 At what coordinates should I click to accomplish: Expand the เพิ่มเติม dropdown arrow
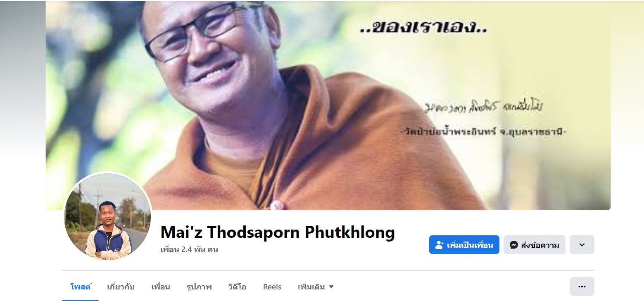331,287
